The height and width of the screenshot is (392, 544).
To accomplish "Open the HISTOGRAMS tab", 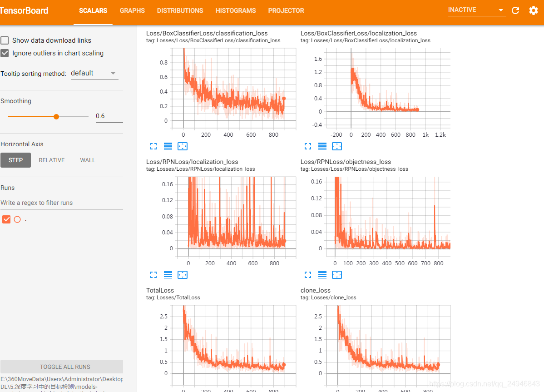I will click(x=236, y=11).
